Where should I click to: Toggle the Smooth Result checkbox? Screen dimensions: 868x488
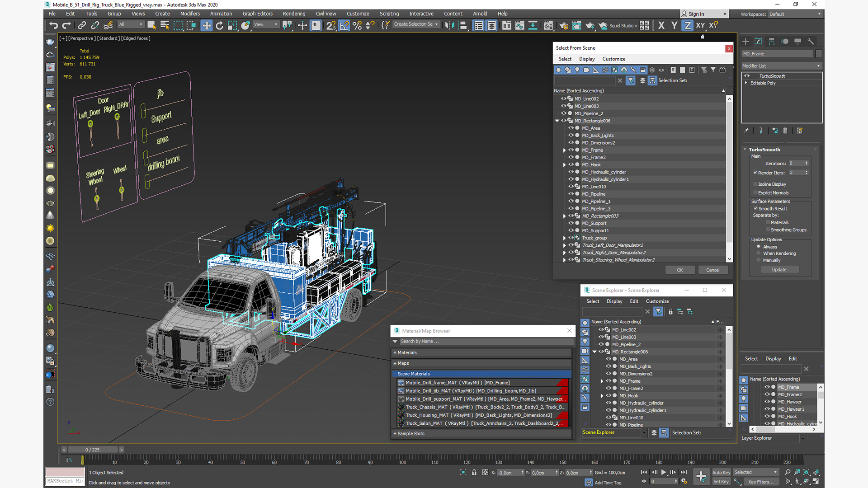click(755, 208)
